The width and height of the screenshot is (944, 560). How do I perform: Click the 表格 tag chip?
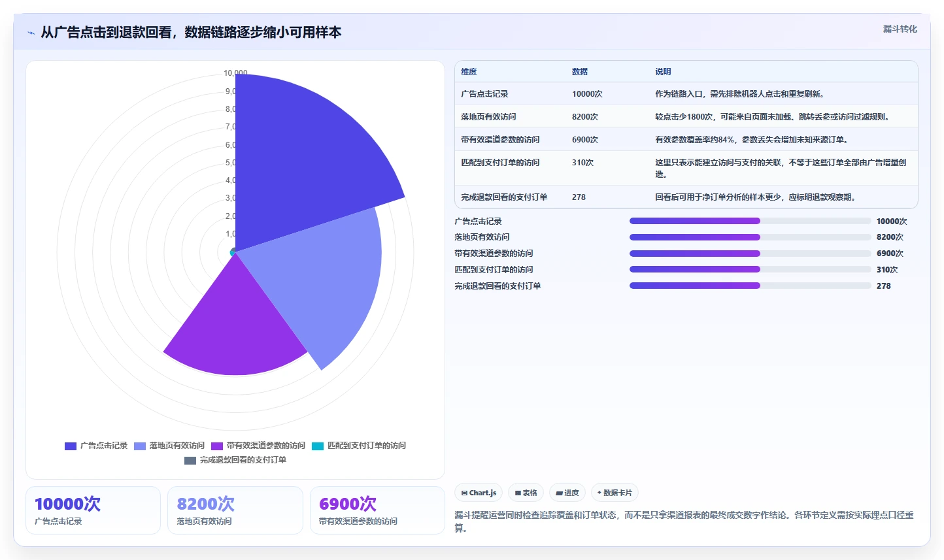(x=526, y=493)
